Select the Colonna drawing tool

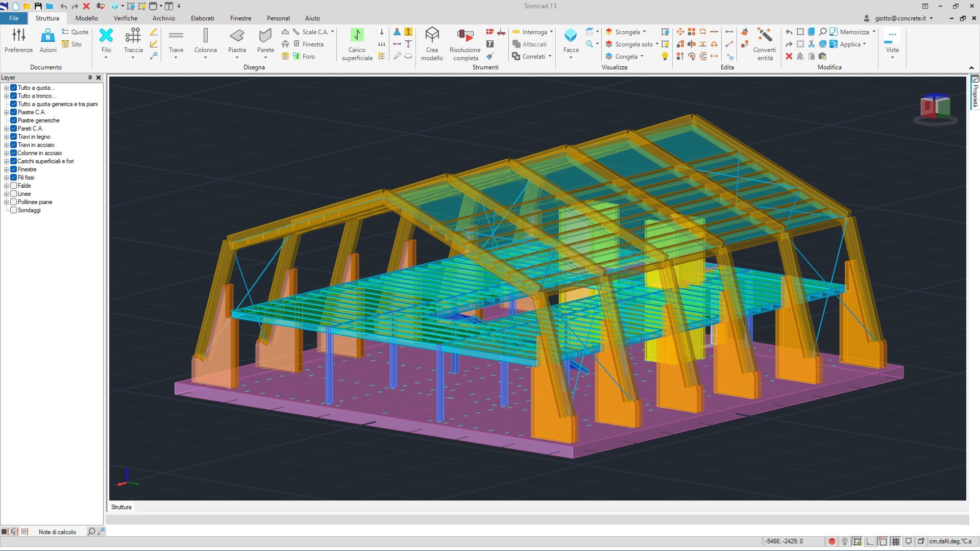205,36
